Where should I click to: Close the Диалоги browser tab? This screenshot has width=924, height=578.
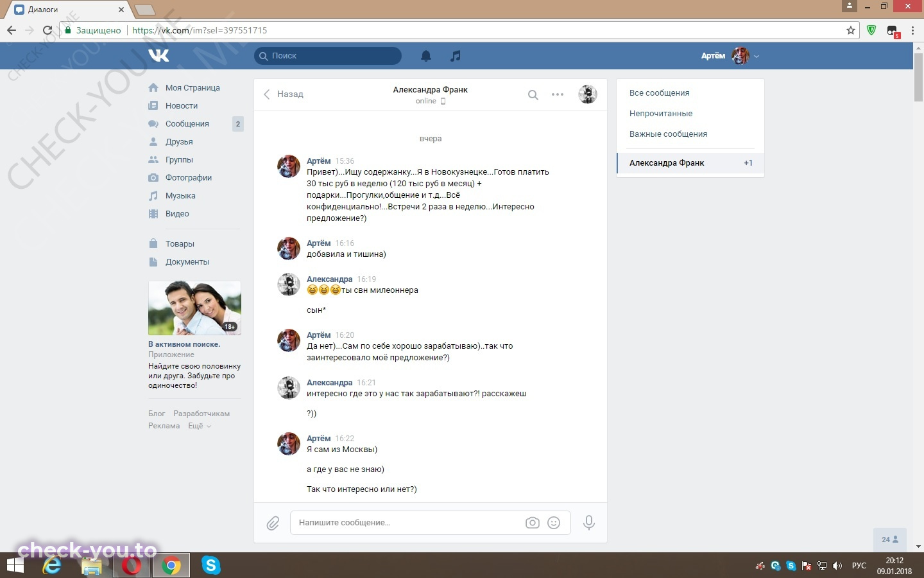[121, 10]
